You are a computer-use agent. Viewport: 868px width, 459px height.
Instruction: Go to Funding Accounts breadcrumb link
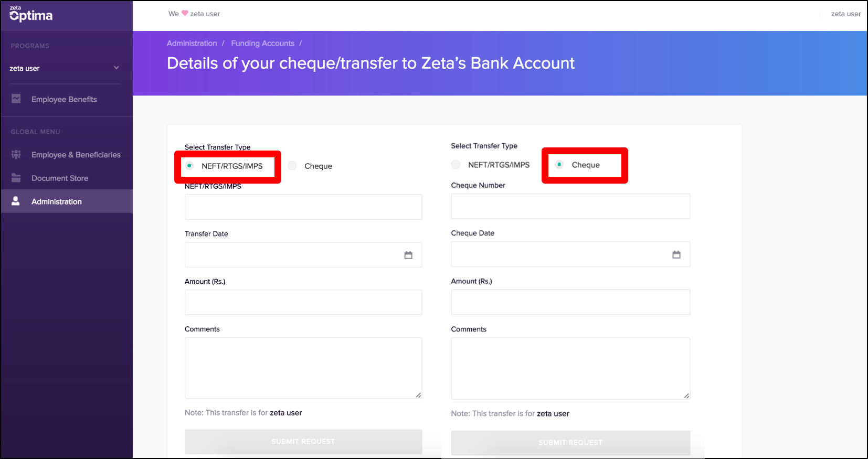pos(262,43)
